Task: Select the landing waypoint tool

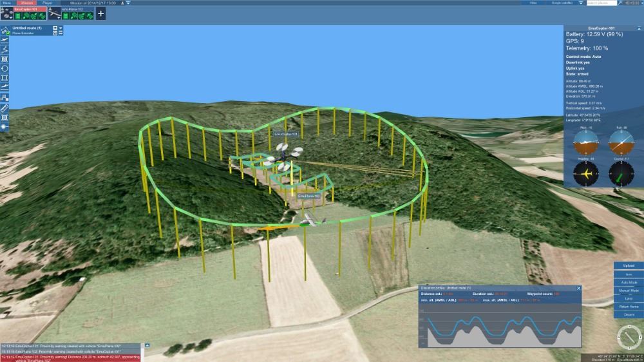Action: coord(5,87)
